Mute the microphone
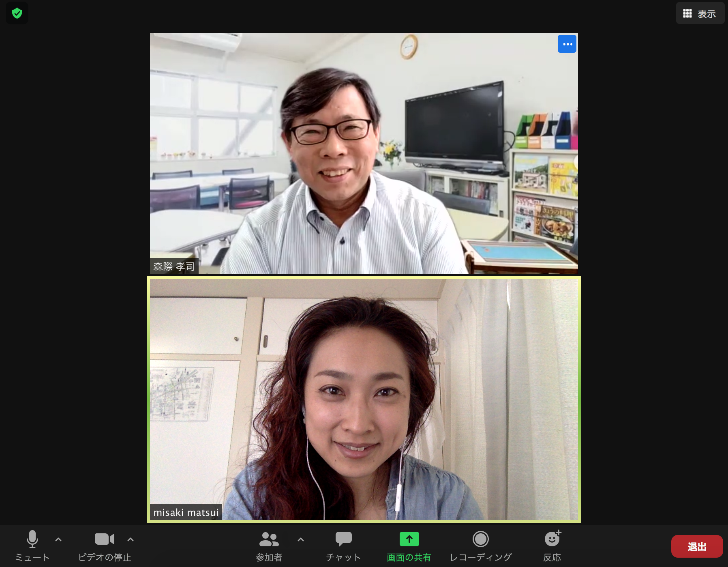Screen dimensions: 728x567 click(32, 539)
